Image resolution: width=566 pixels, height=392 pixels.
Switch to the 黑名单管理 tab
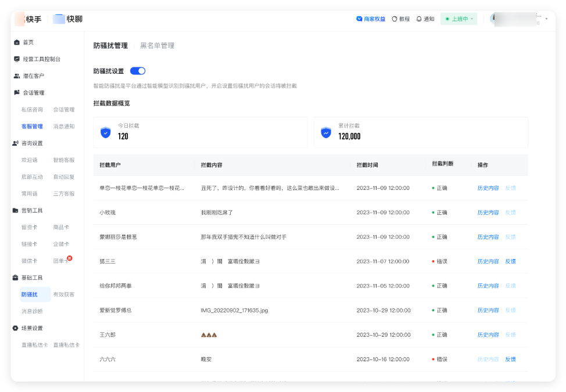(156, 45)
